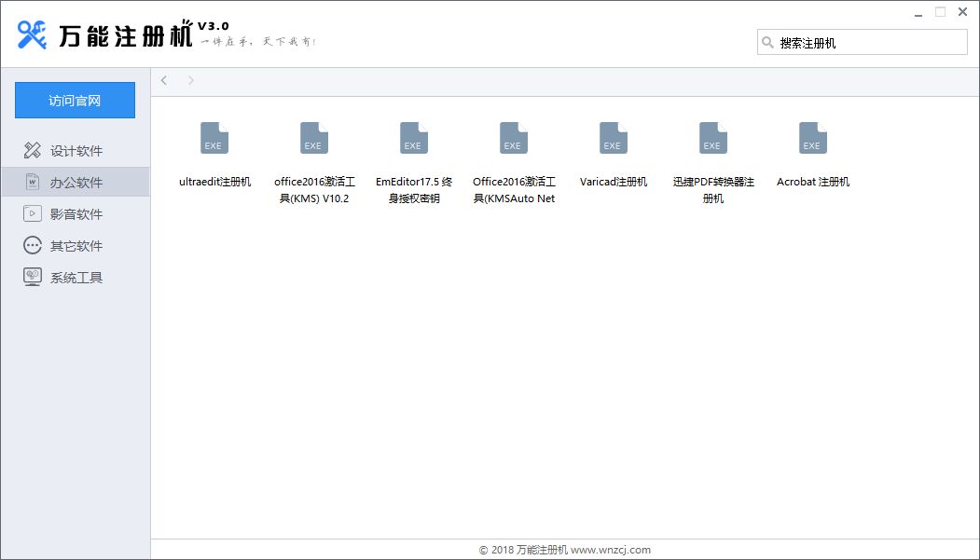Viewport: 980px width, 560px height.
Task: Click the 访问官网 button
Action: pyautogui.click(x=75, y=100)
